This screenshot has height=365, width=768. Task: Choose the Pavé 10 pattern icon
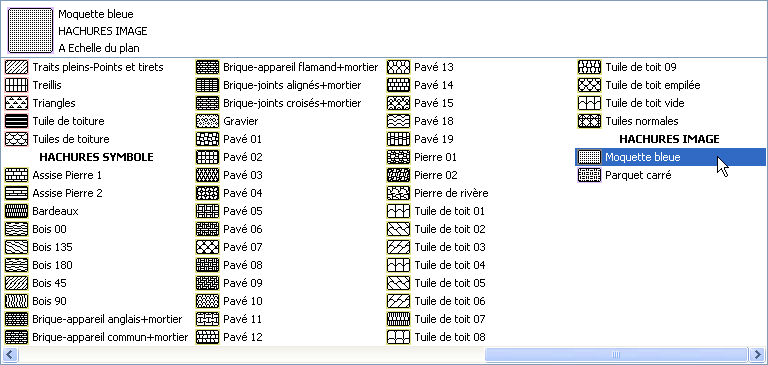click(207, 301)
